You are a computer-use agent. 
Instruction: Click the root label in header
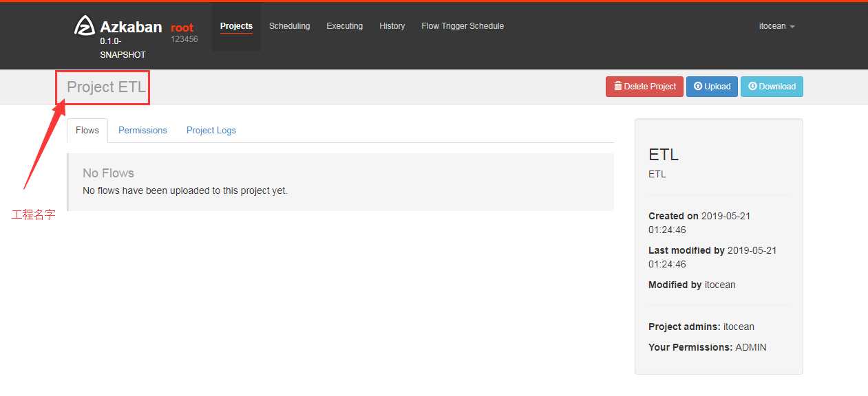pyautogui.click(x=182, y=27)
